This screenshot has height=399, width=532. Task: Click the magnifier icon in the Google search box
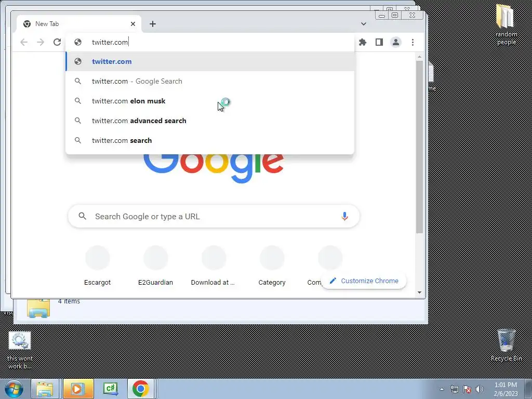coord(82,216)
